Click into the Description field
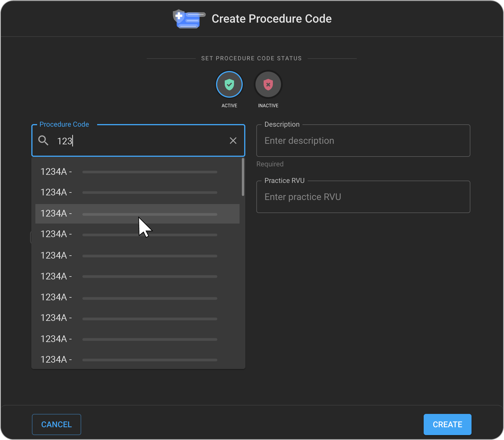Image resolution: width=504 pixels, height=440 pixels. click(363, 141)
